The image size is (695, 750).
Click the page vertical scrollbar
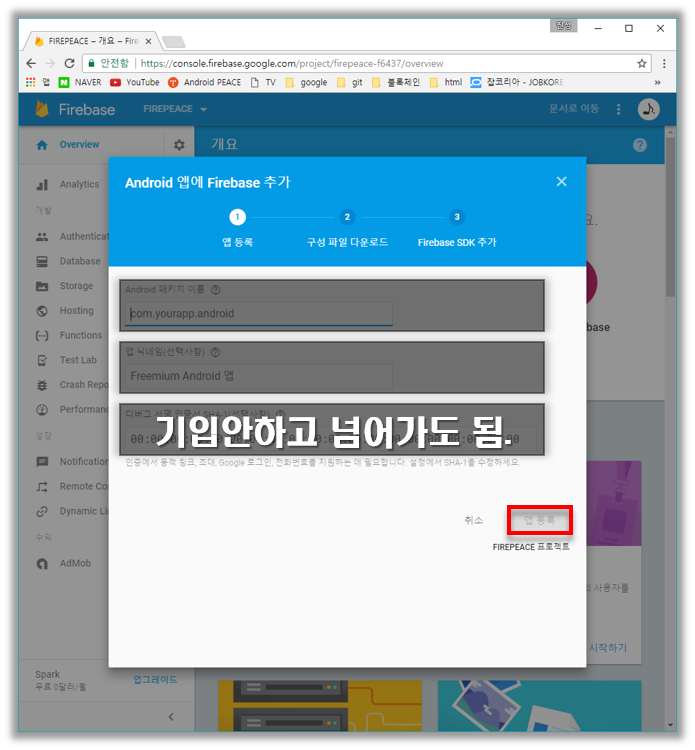coord(671,218)
